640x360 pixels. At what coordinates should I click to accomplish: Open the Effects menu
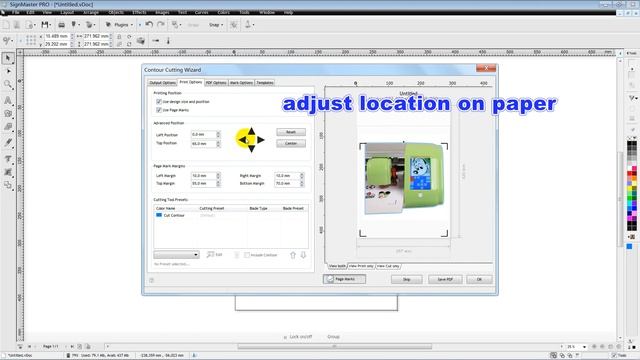coord(139,13)
